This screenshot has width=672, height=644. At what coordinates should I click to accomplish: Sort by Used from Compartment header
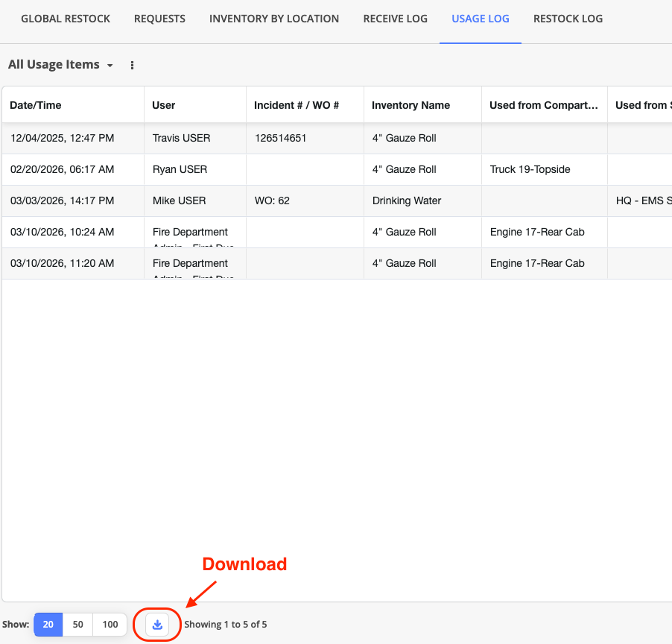point(543,106)
